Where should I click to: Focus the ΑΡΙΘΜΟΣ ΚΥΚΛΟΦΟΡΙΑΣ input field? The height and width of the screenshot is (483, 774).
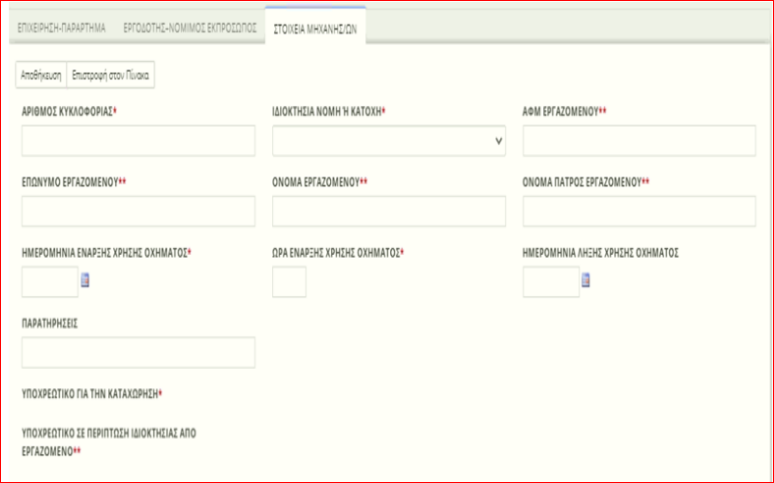point(138,142)
